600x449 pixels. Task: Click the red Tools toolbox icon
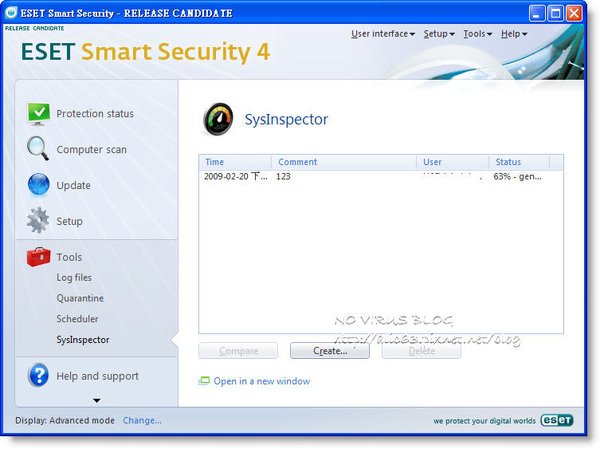(38, 256)
